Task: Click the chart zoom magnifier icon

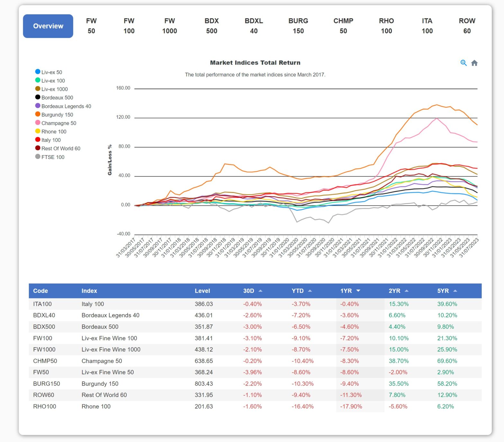Action: [x=463, y=63]
